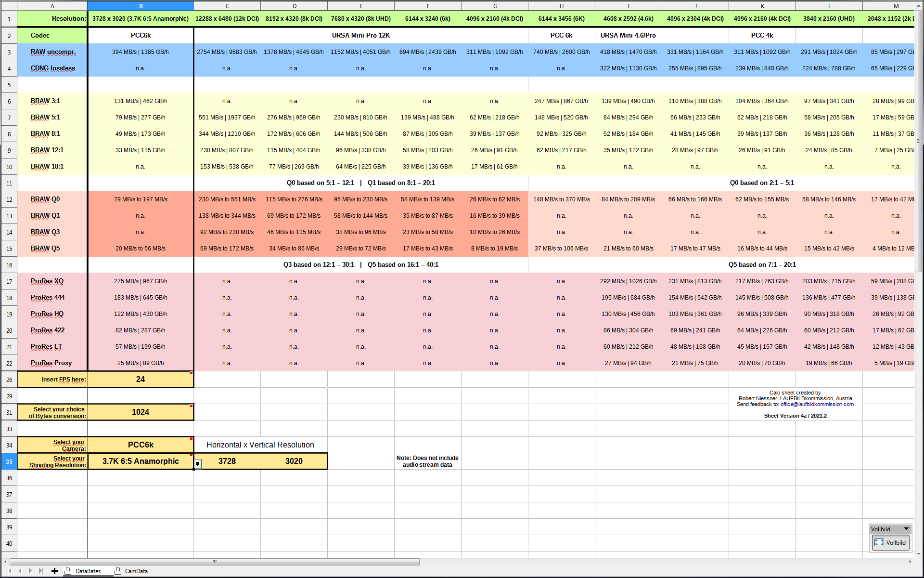Screen dimensions: 924x578
Task: Select the 'RAW uncompr.' row label
Action: pos(52,52)
